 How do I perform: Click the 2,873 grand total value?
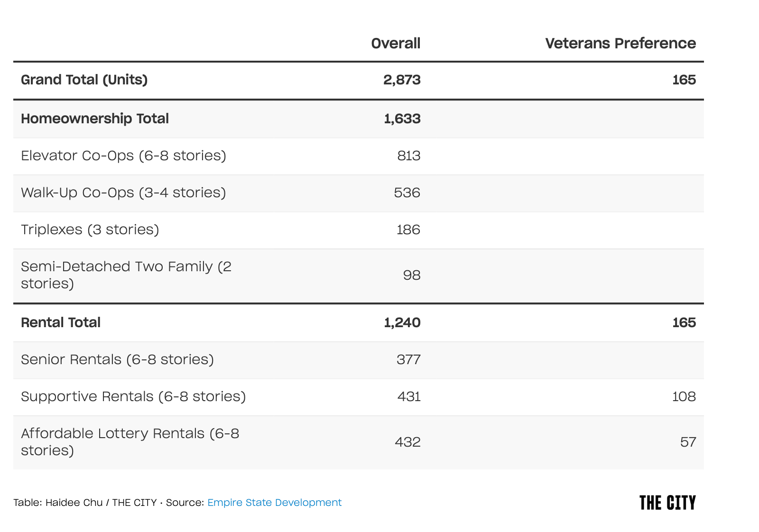(402, 80)
